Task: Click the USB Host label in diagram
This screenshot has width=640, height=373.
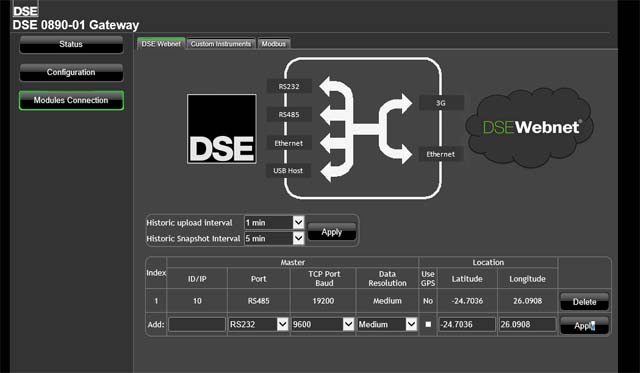Action: click(x=288, y=171)
